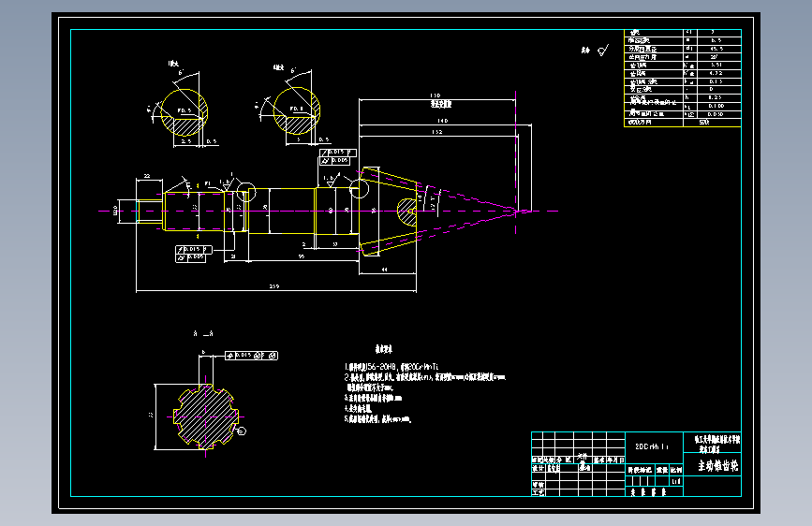Select the surface roughness symbol at top right

point(603,51)
